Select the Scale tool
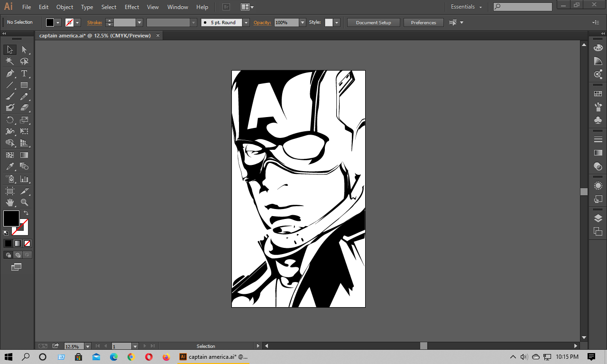Image resolution: width=607 pixels, height=364 pixels. 24,120
